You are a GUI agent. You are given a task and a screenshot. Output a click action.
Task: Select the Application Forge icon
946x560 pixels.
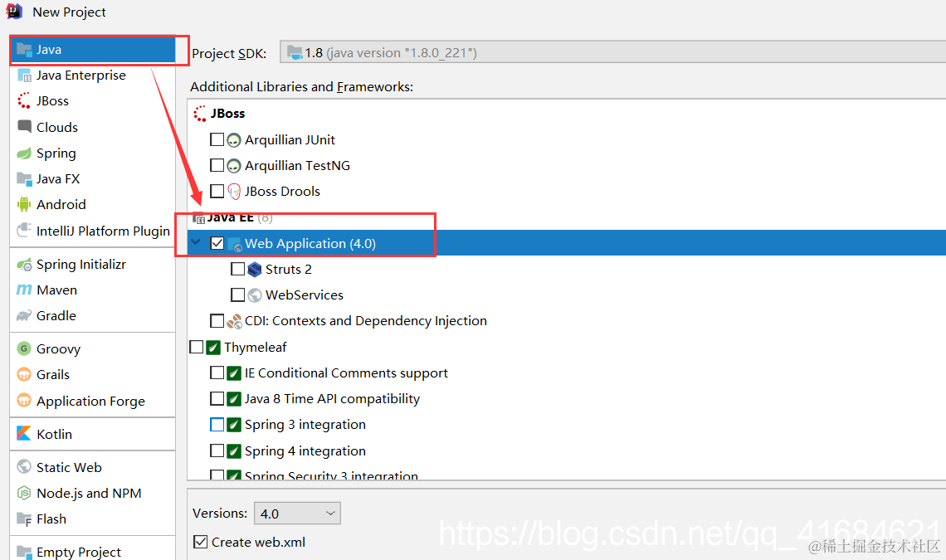(24, 401)
